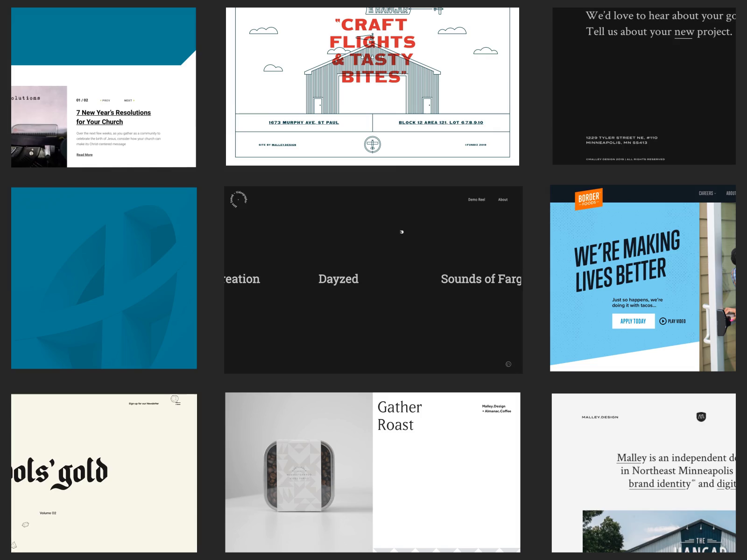The height and width of the screenshot is (560, 747).
Task: Open the Demo Reel menu item
Action: point(476,199)
